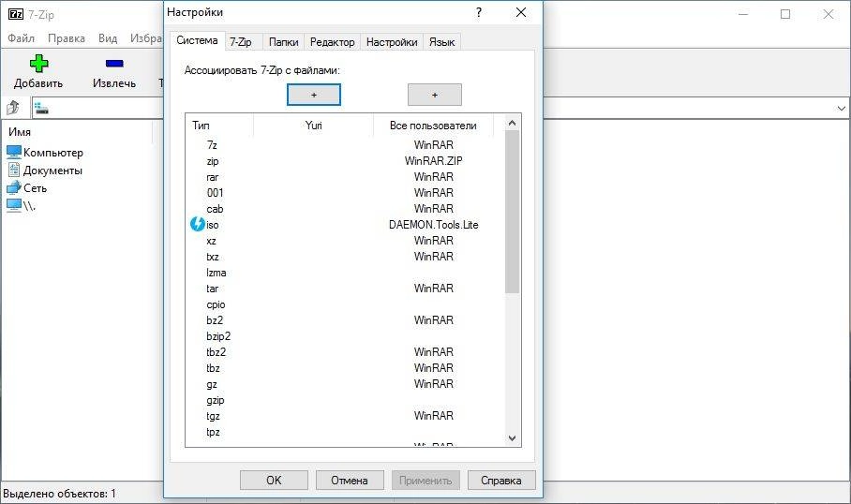Click the DAEMON Tools icon beside iso
The height and width of the screenshot is (504, 851).
click(198, 224)
